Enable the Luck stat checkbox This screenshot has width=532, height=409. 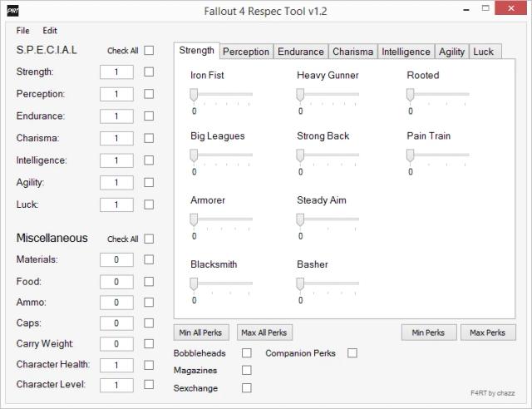tap(149, 204)
